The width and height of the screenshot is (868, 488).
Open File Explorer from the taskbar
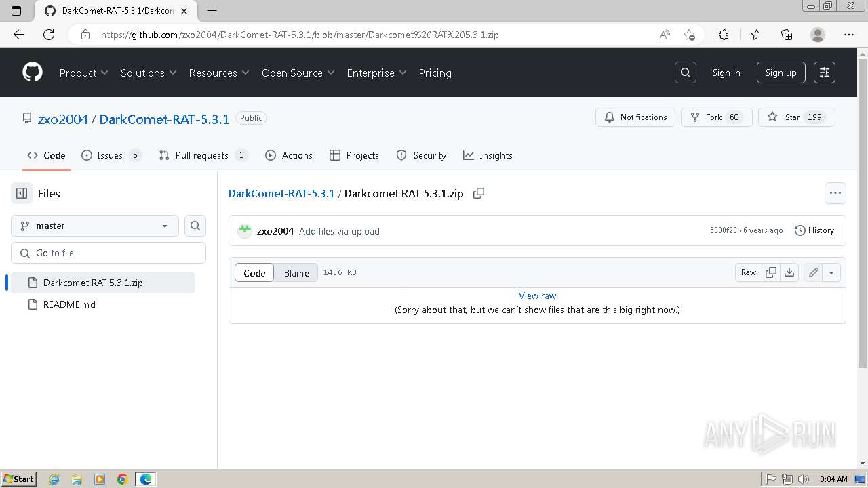(x=77, y=479)
